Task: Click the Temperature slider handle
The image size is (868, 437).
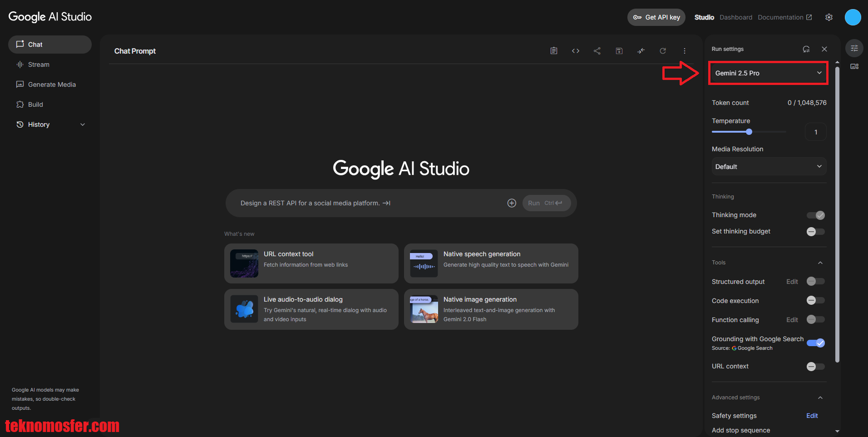Action: pyautogui.click(x=749, y=132)
